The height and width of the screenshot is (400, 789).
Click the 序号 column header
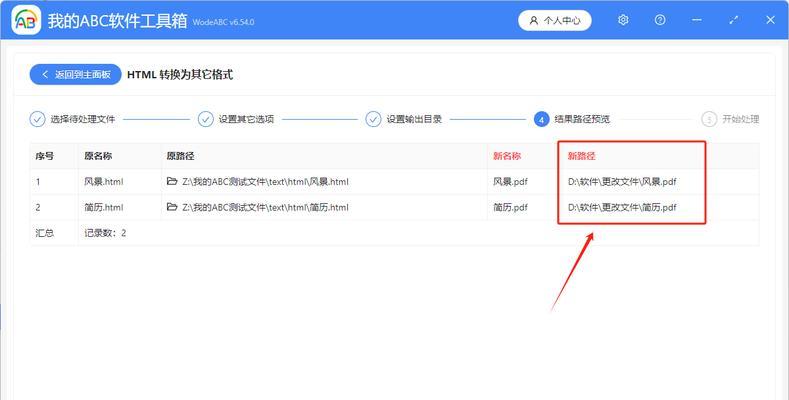[44, 156]
